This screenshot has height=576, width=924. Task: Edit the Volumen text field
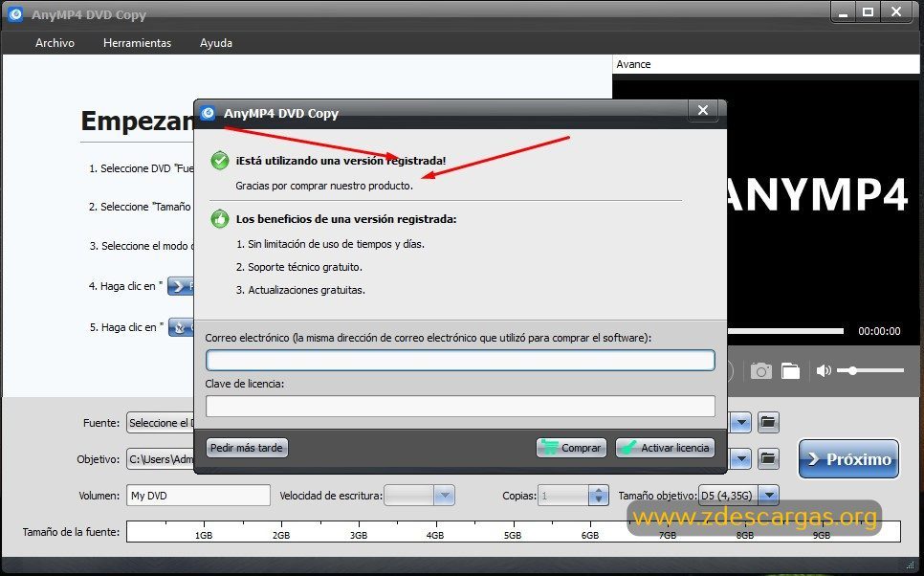point(198,496)
